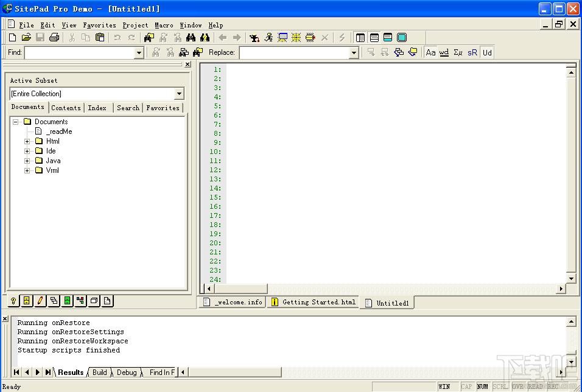
Task: Toggle the wd whole word option
Action: point(444,52)
